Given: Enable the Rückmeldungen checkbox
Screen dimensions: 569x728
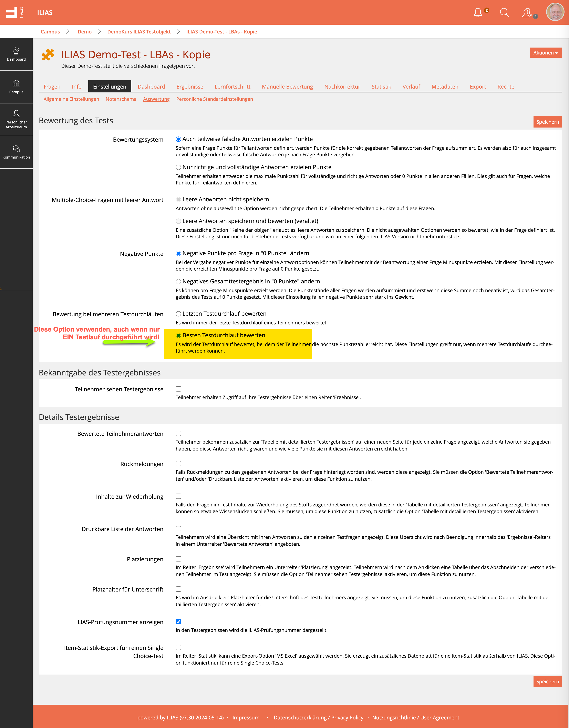Looking at the screenshot, I should [x=179, y=463].
